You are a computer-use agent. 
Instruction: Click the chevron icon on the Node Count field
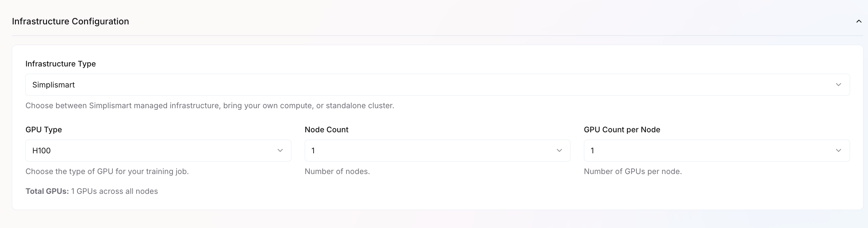tap(559, 151)
